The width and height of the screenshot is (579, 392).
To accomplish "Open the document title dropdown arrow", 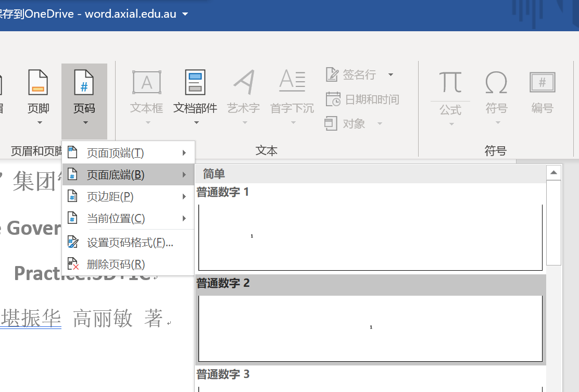I will pyautogui.click(x=185, y=14).
